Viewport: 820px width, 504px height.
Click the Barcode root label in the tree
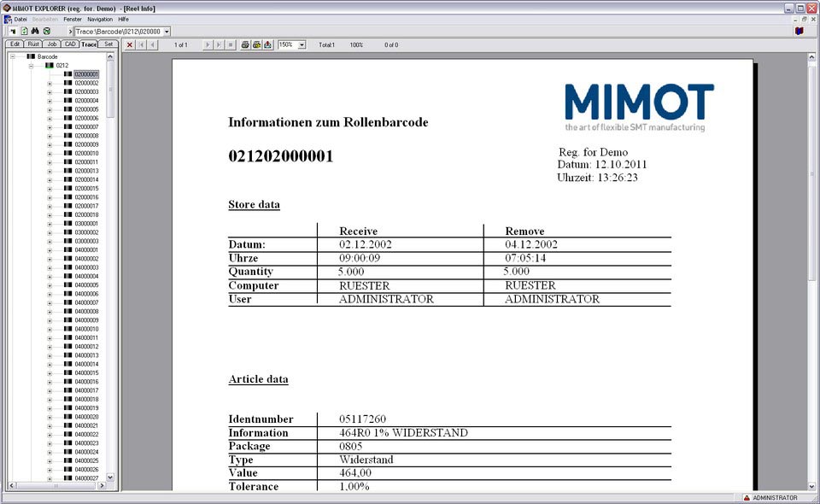click(x=48, y=56)
